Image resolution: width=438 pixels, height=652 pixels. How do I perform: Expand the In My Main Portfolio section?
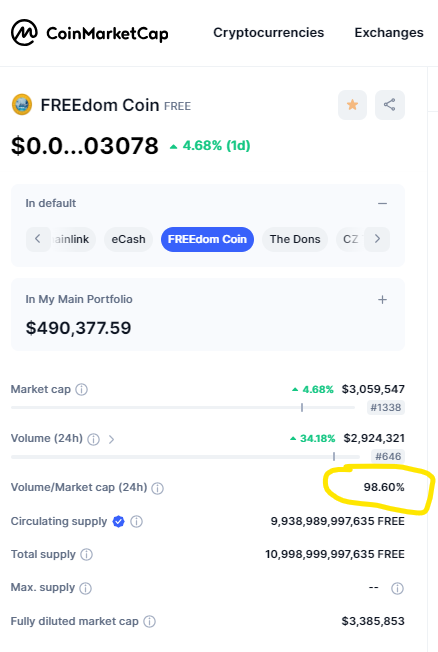click(382, 299)
